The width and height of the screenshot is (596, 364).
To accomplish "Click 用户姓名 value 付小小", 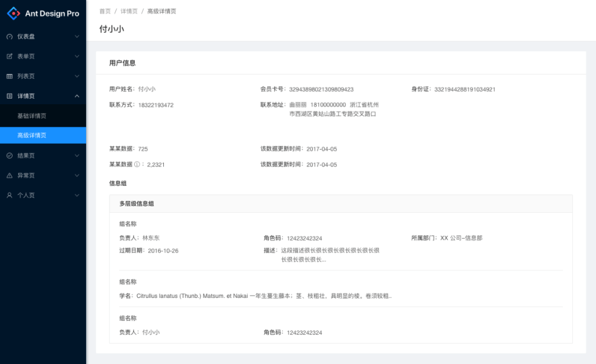I will [x=147, y=89].
